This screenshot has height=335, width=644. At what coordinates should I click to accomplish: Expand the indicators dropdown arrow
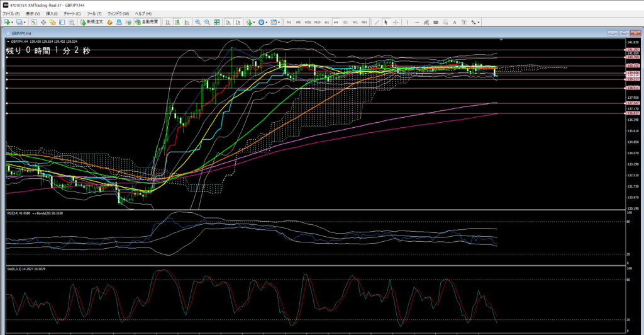pyautogui.click(x=254, y=22)
